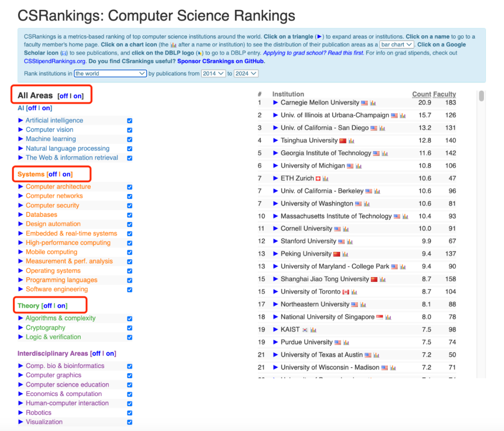The width and height of the screenshot is (504, 431).
Task: Open the CSStipendRankings.org link
Action: tap(55, 61)
